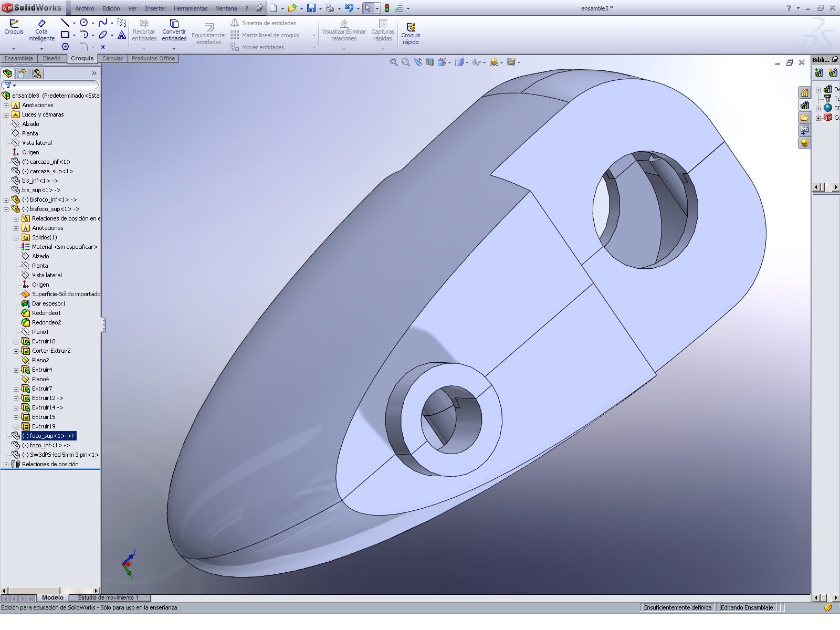Activate Cota inteligente dimension tool
This screenshot has width=840, height=630.
[x=41, y=30]
